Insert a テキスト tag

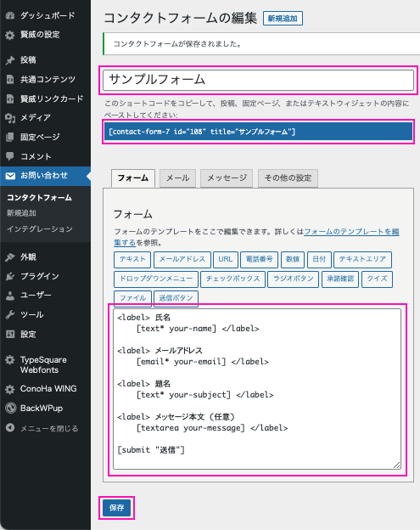tap(132, 259)
